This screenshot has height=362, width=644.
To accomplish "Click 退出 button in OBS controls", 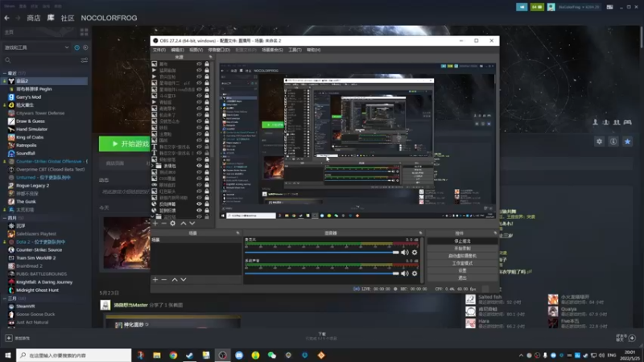I will click(462, 278).
